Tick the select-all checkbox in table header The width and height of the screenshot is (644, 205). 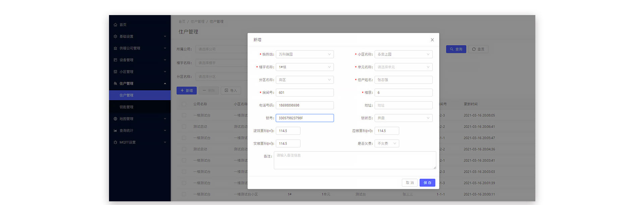[x=184, y=104]
